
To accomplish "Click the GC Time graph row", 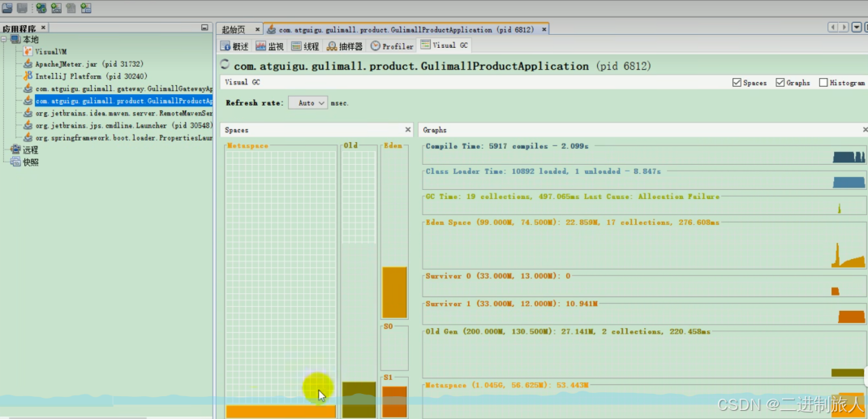I will pos(644,205).
